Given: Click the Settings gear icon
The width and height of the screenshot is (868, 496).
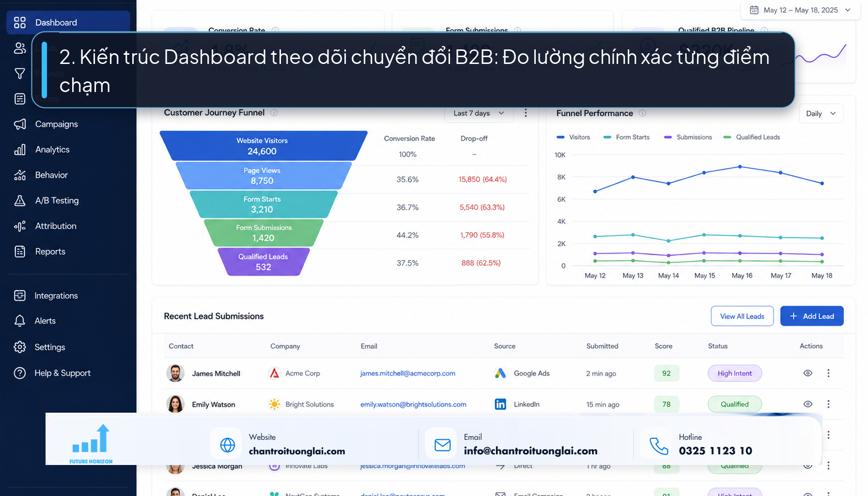Looking at the screenshot, I should (20, 347).
